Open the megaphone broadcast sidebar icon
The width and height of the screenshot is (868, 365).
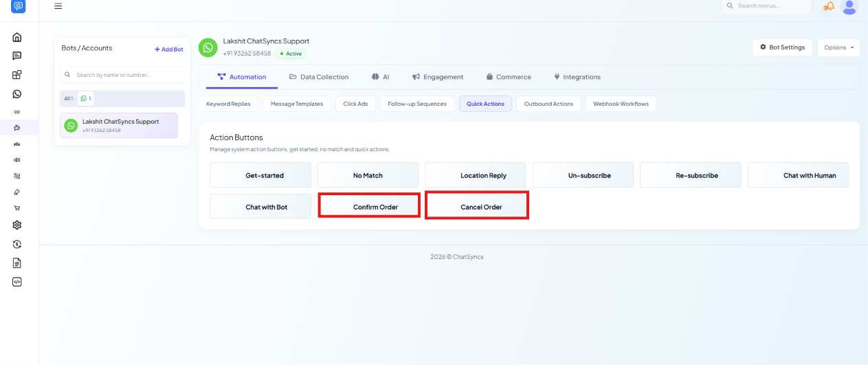(x=17, y=159)
